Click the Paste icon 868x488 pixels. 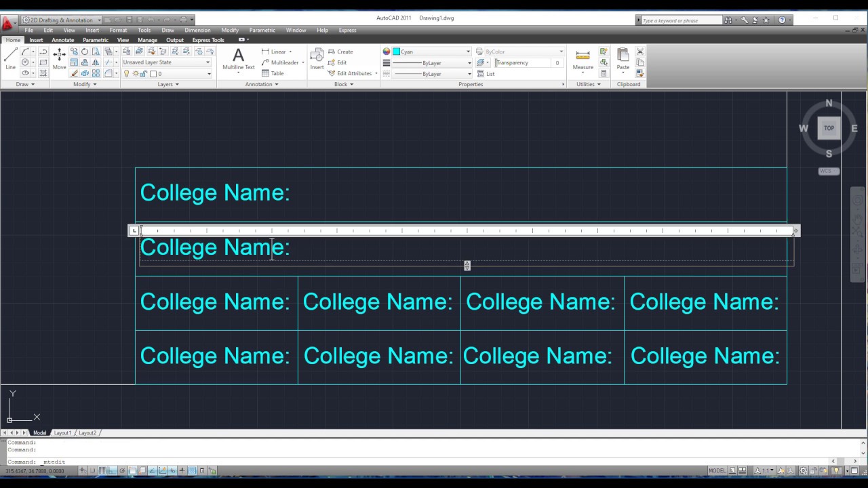[623, 60]
